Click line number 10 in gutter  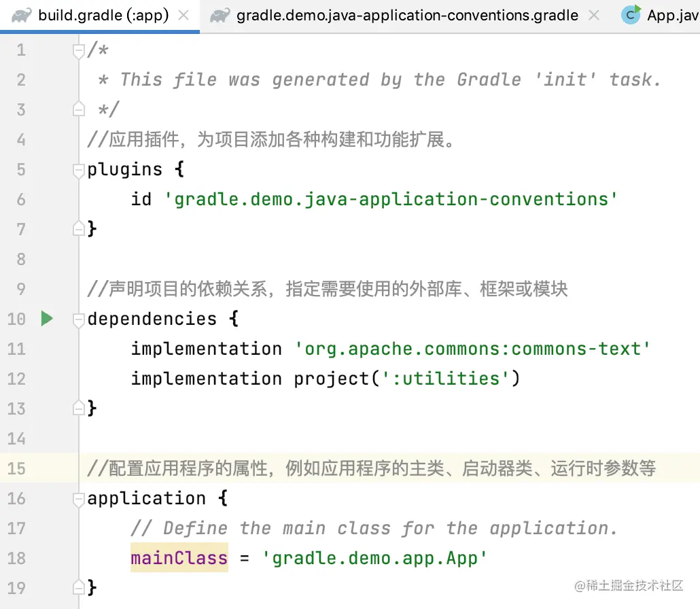pyautogui.click(x=16, y=319)
